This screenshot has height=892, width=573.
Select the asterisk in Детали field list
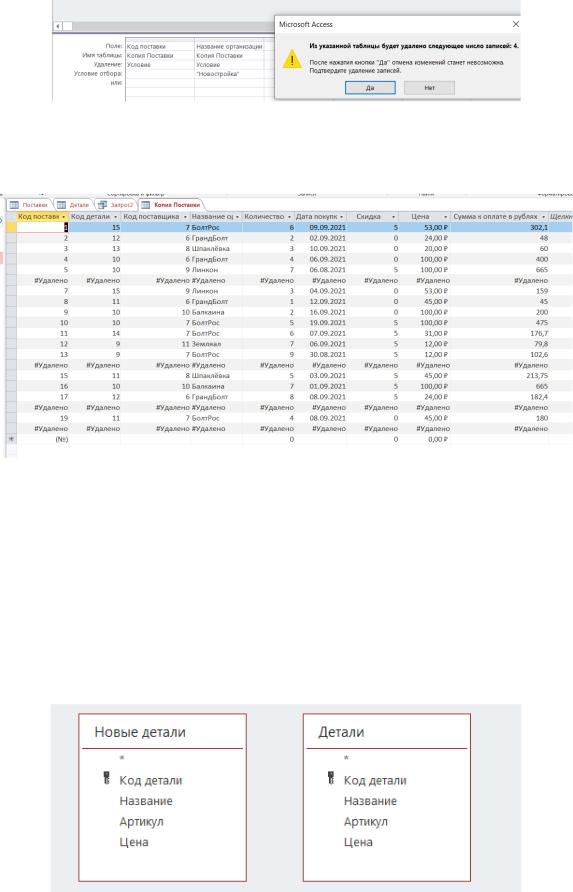pyautogui.click(x=346, y=758)
